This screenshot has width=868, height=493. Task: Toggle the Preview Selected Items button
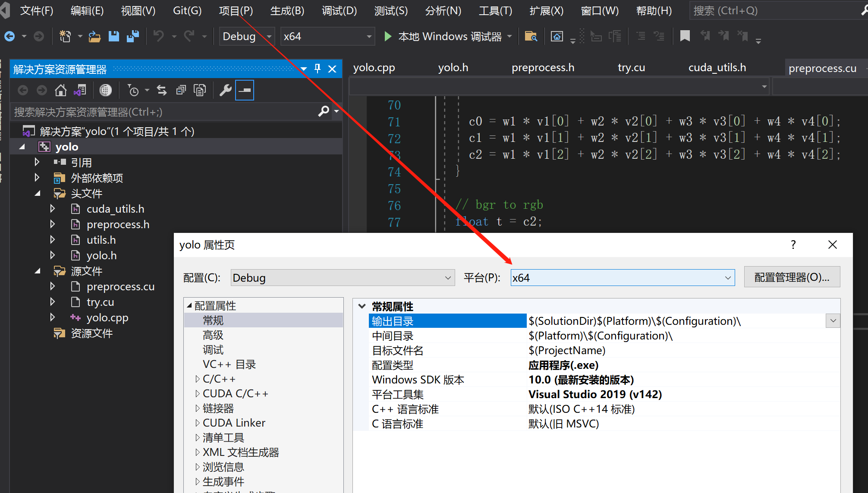(245, 90)
